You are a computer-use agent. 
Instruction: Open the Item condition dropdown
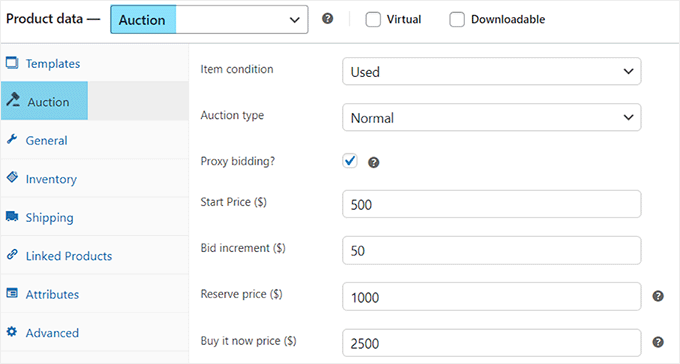point(491,72)
